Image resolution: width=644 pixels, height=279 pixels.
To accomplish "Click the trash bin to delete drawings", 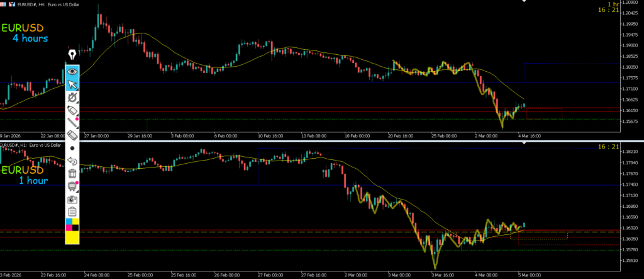I will [x=72, y=173].
